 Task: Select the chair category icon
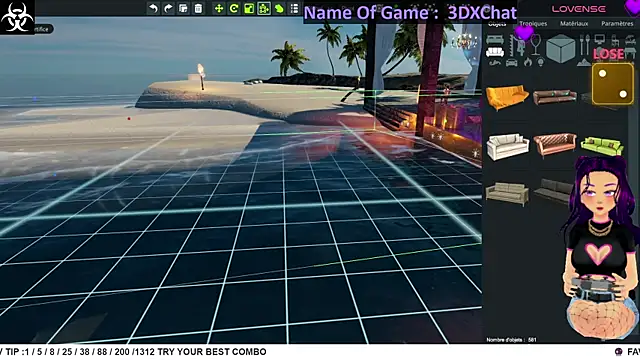click(615, 40)
